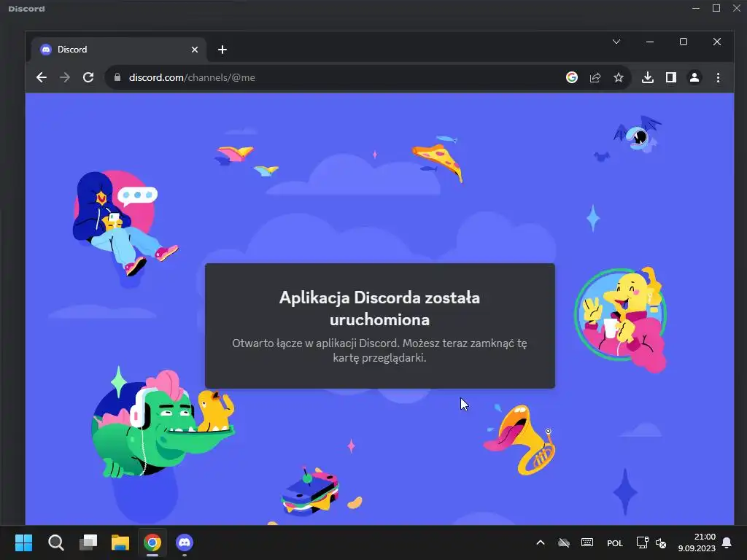Open the network status tray icon
Viewport: 747px width, 560px height.
[x=642, y=542]
